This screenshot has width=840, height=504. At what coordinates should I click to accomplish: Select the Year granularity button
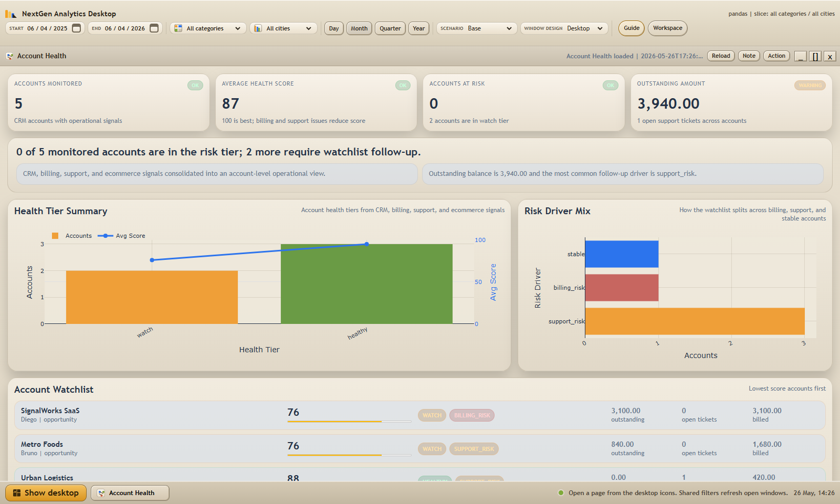(x=419, y=28)
